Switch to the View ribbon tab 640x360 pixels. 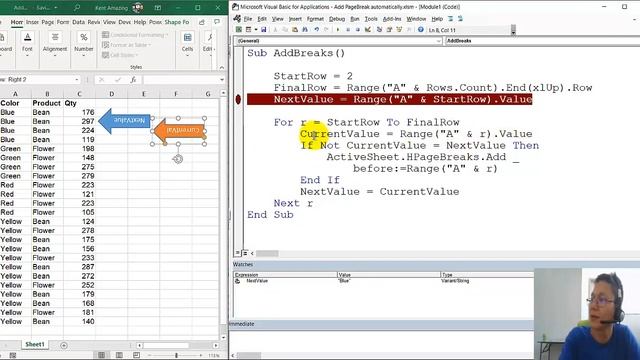click(x=109, y=22)
